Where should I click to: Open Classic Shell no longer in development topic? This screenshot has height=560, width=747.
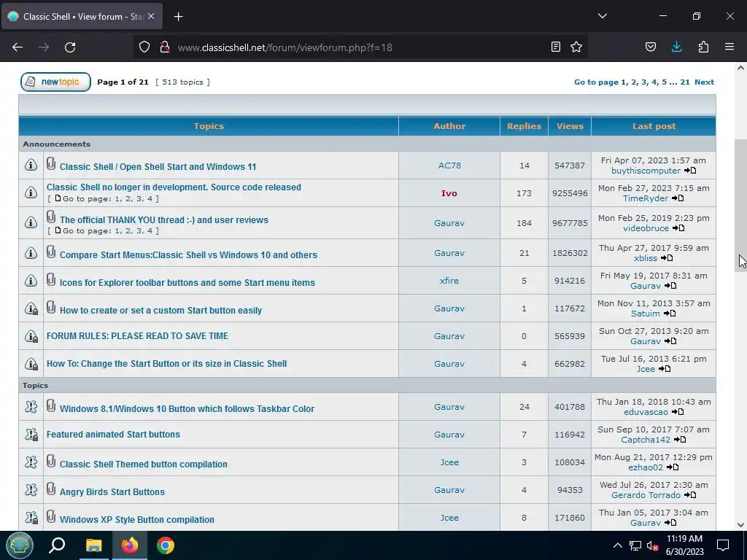[x=174, y=187]
